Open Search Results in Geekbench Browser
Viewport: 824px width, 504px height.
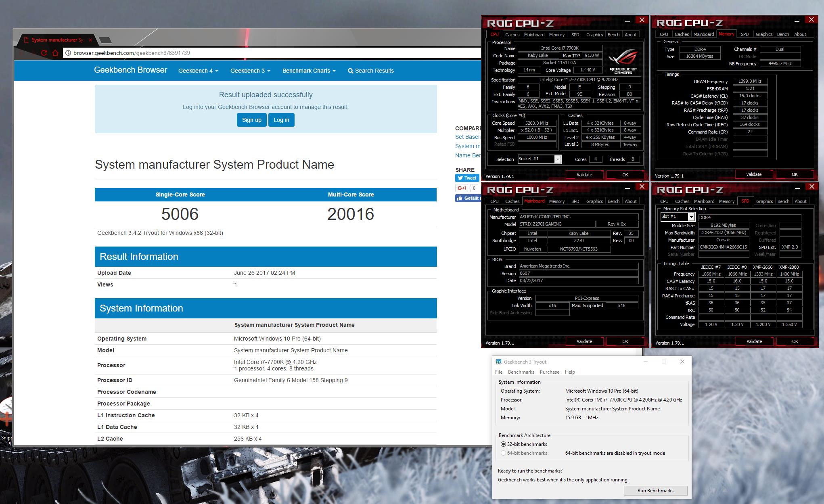[x=370, y=71]
